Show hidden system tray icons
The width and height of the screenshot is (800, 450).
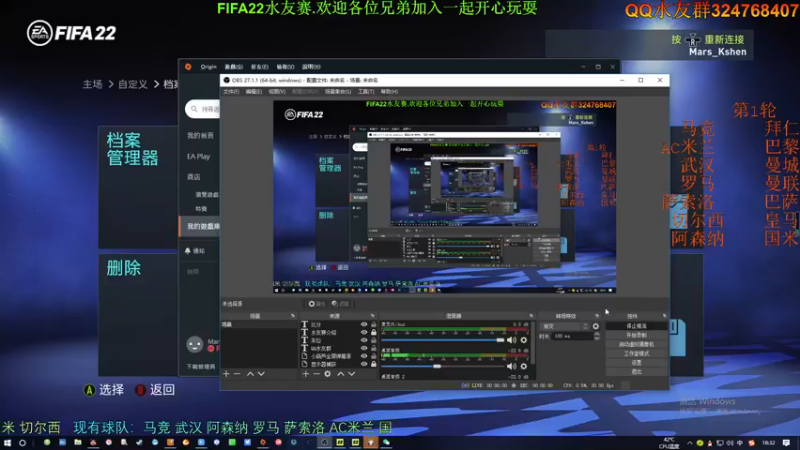[690, 443]
